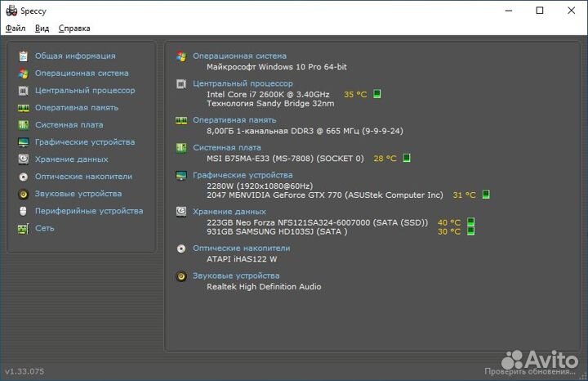Click the Intel Core i7 2600K text
The width and height of the screenshot is (588, 381).
(268, 95)
